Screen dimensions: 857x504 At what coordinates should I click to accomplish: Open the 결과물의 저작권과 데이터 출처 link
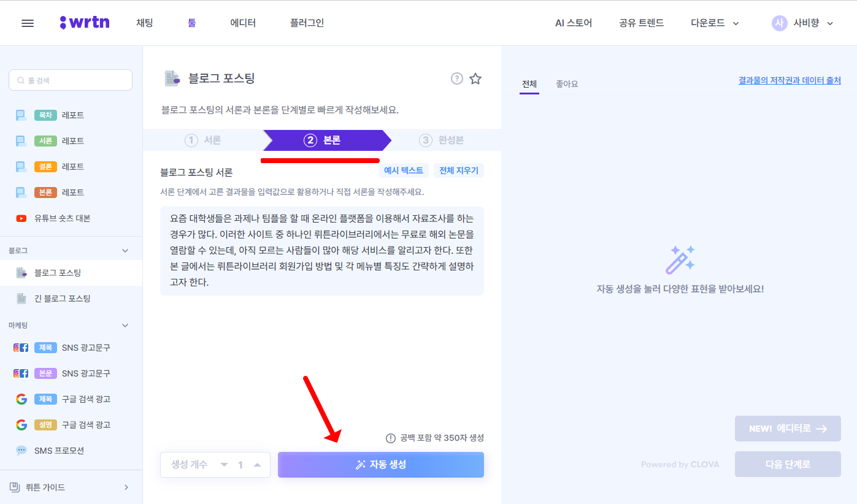pyautogui.click(x=790, y=80)
